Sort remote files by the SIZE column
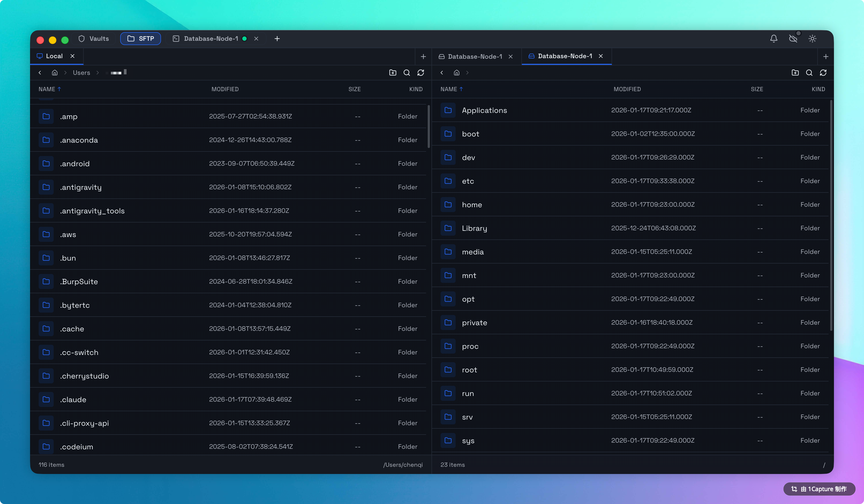The image size is (864, 504). [x=757, y=89]
